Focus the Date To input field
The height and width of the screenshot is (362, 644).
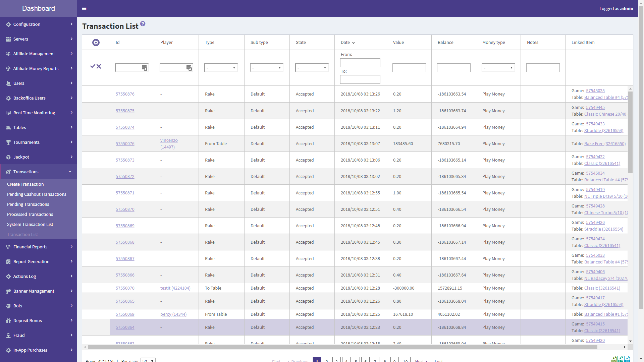pyautogui.click(x=360, y=79)
